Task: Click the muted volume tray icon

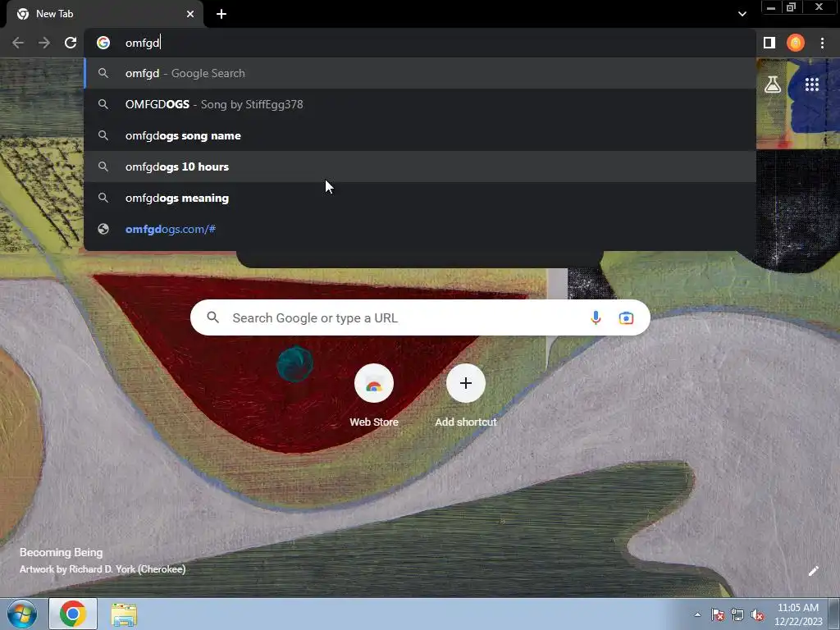Action: pyautogui.click(x=757, y=614)
